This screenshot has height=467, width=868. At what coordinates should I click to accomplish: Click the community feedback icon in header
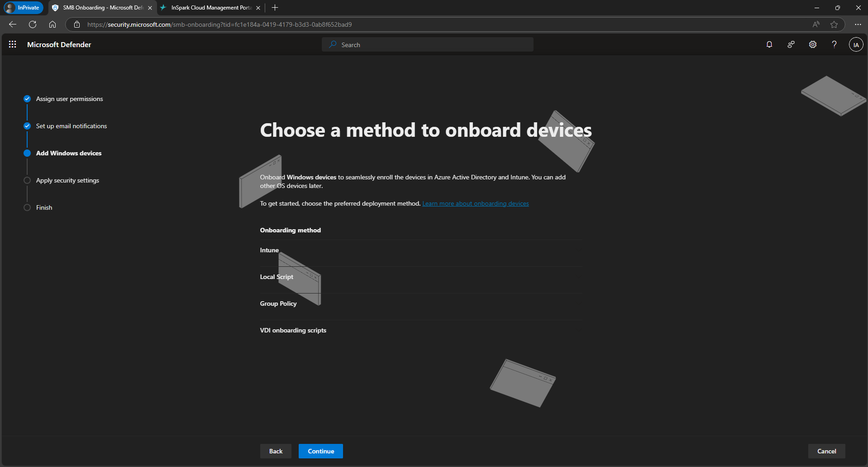pyautogui.click(x=791, y=44)
